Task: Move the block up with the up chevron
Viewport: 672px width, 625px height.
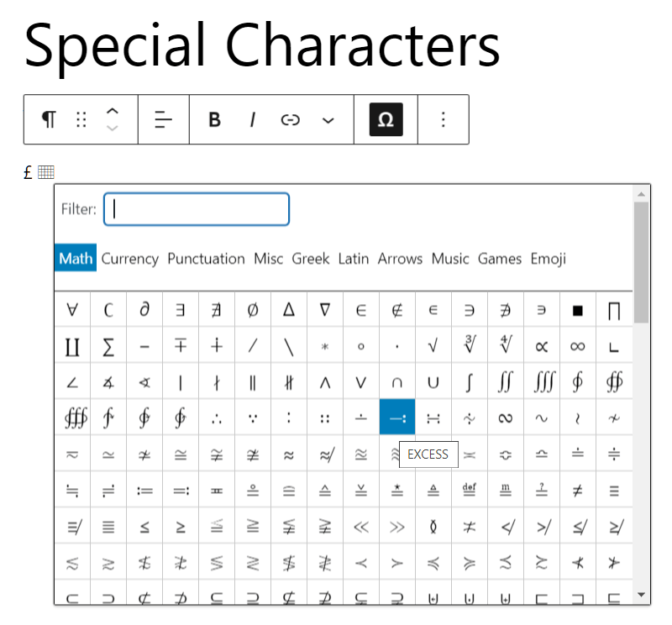Action: pos(113,112)
